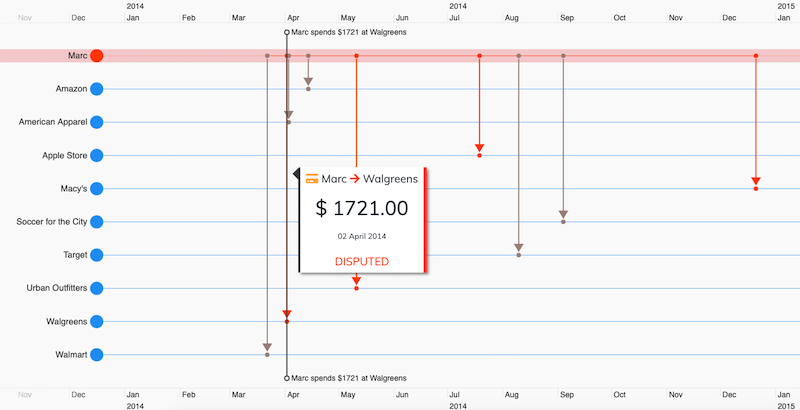This screenshot has width=800, height=410.
Task: Select the Urban Outfitters blue circle
Action: (96, 288)
